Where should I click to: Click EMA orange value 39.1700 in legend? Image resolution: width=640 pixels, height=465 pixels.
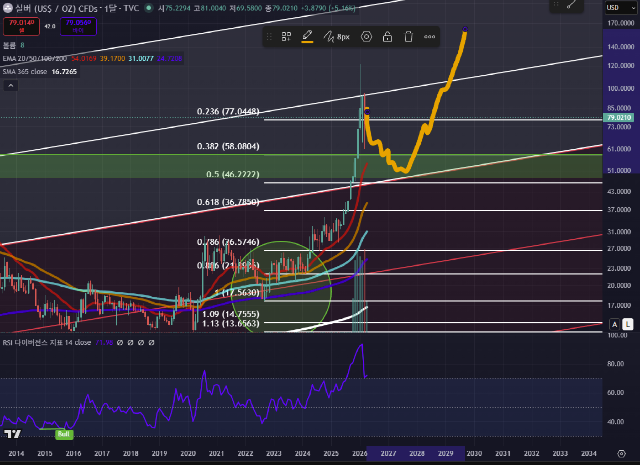pos(112,58)
